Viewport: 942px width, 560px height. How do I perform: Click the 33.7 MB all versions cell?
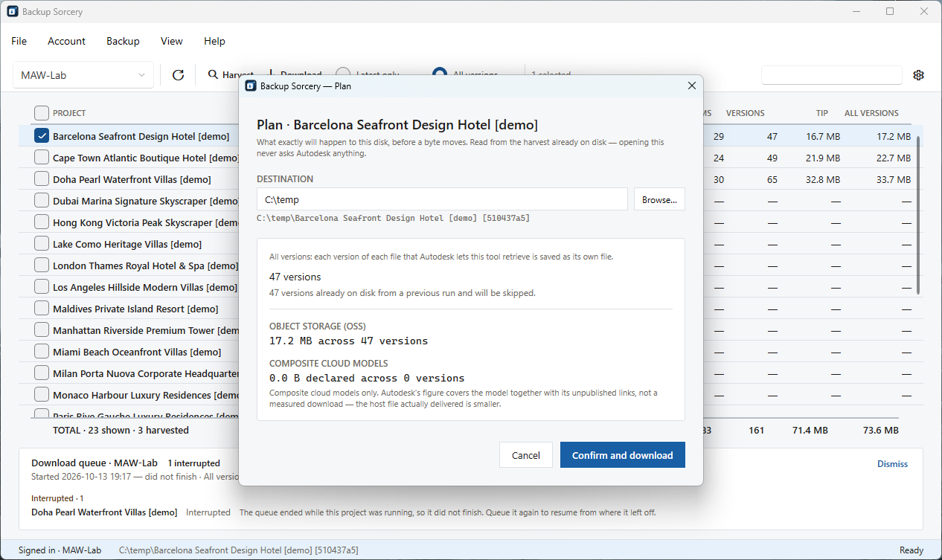893,180
